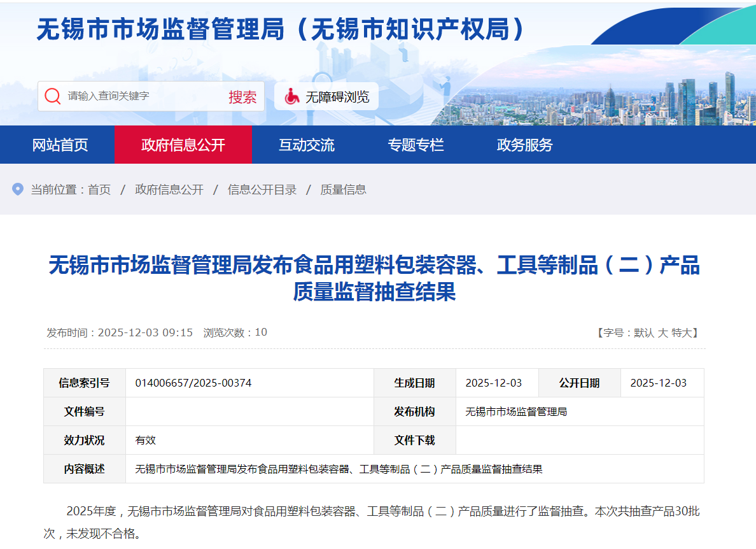Go to the 互动交流 navigation item
Screen dimensions: 756x549
(x=306, y=145)
